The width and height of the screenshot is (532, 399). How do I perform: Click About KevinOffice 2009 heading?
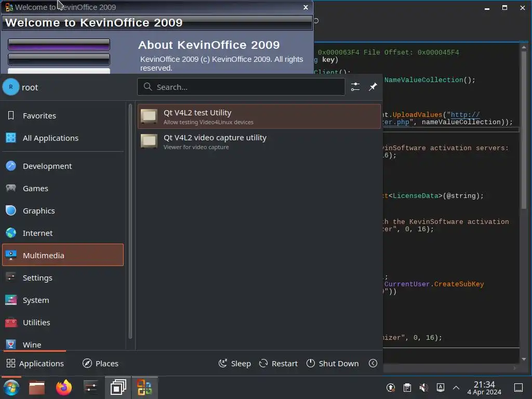209,45
